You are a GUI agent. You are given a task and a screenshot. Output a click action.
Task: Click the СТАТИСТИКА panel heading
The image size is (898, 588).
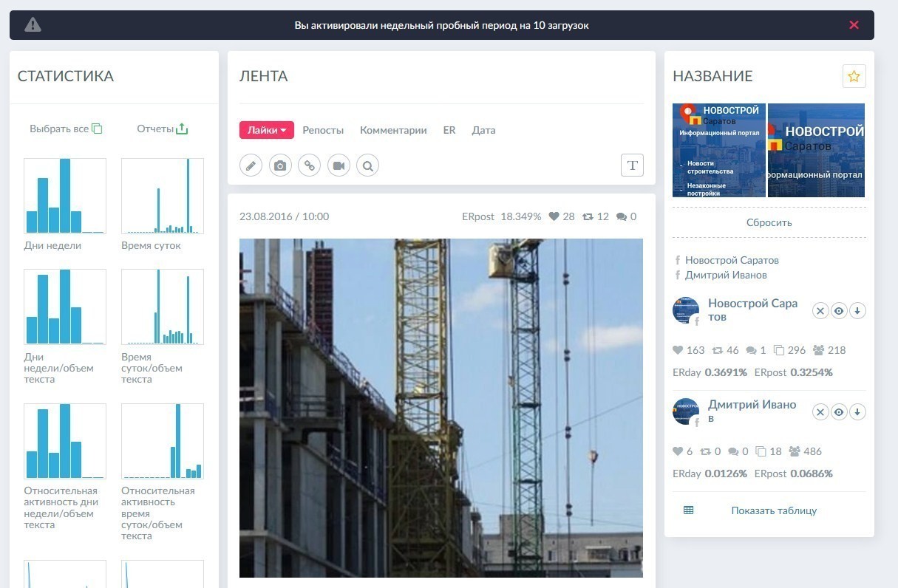pyautogui.click(x=66, y=76)
